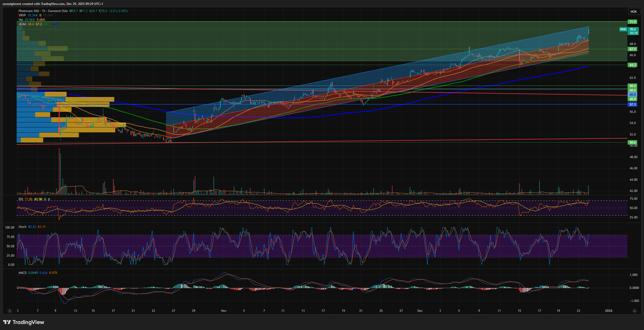Click the PHO symbol price tag
Screen dimensions: 644x330
[x=623, y=29]
